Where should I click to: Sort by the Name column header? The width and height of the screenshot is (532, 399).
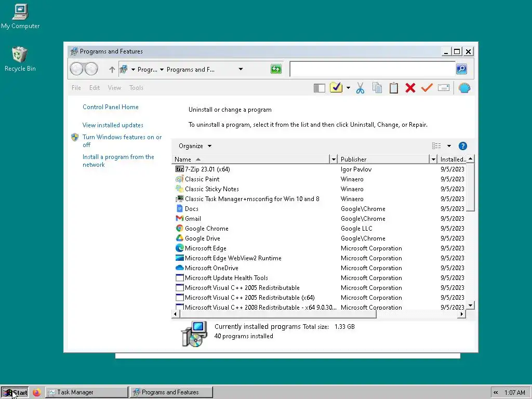click(x=251, y=159)
